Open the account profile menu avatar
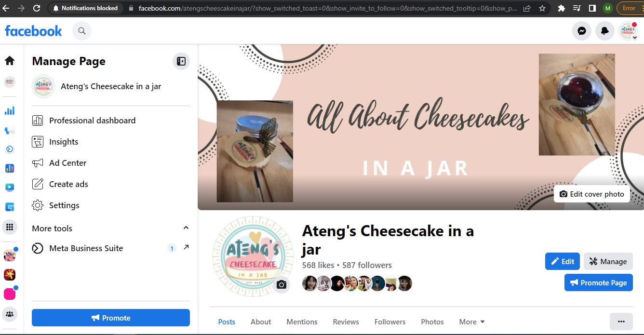This screenshot has height=335, width=644. point(628,31)
